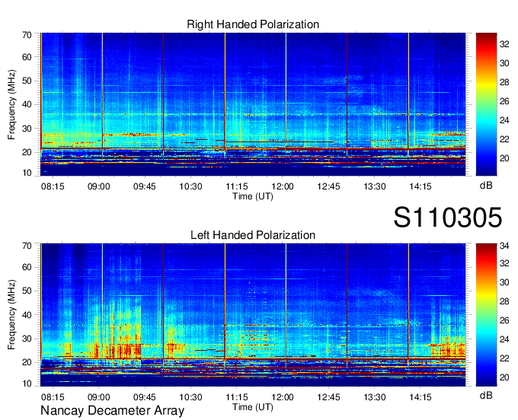This screenshot has height=420, width=518.
Task: Click the 12:00 tick of the Left Handed plot
Action: (x=283, y=397)
